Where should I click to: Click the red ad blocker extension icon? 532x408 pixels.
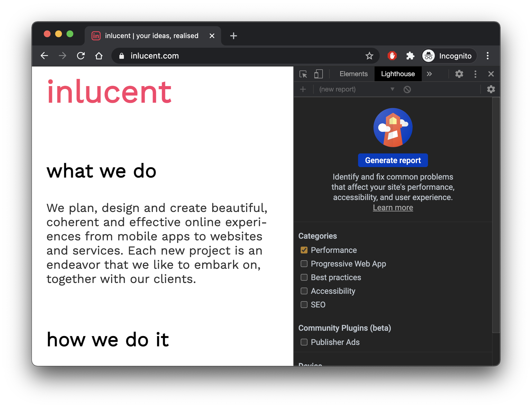392,56
